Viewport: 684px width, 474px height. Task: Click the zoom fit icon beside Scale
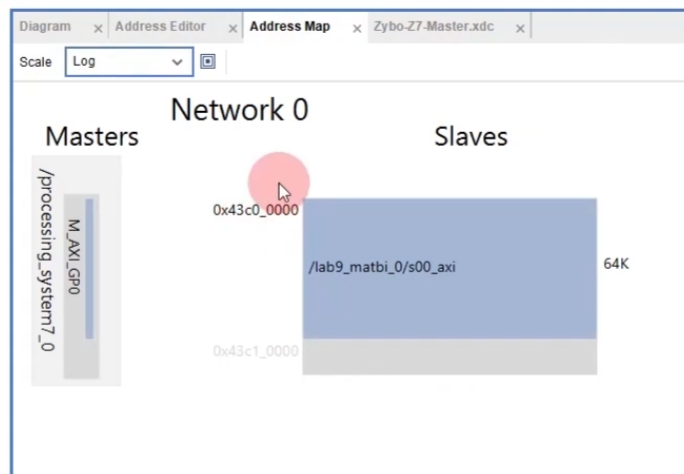tap(208, 61)
